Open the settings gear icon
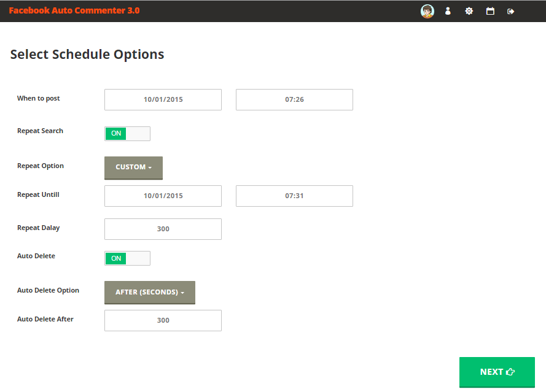This screenshot has height=392, width=546. click(x=469, y=11)
